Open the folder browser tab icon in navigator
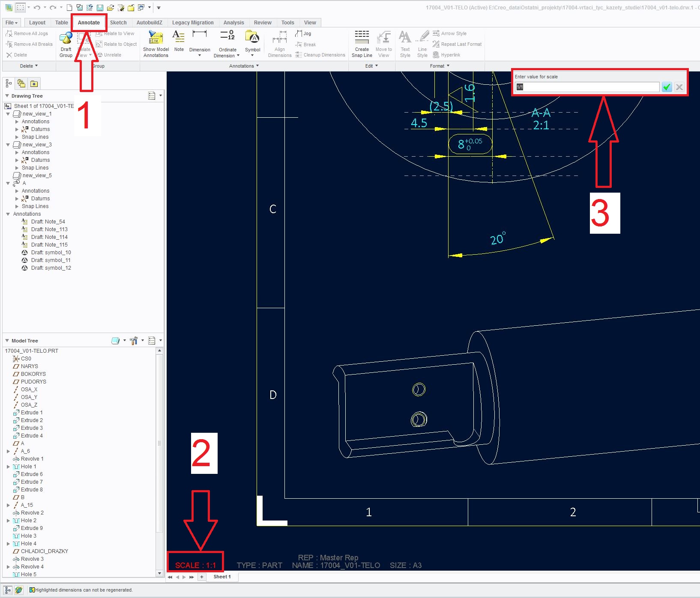 pyautogui.click(x=21, y=83)
